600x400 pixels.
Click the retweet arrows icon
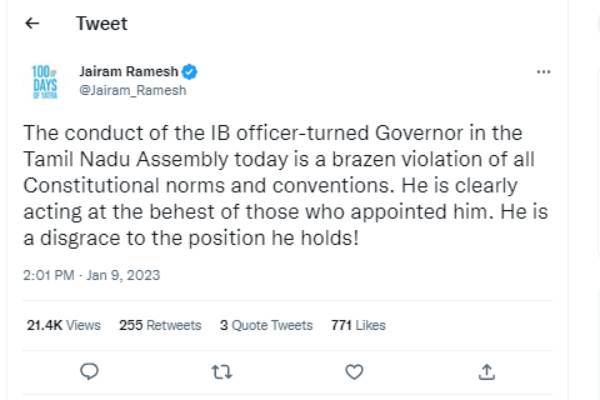tap(220, 371)
